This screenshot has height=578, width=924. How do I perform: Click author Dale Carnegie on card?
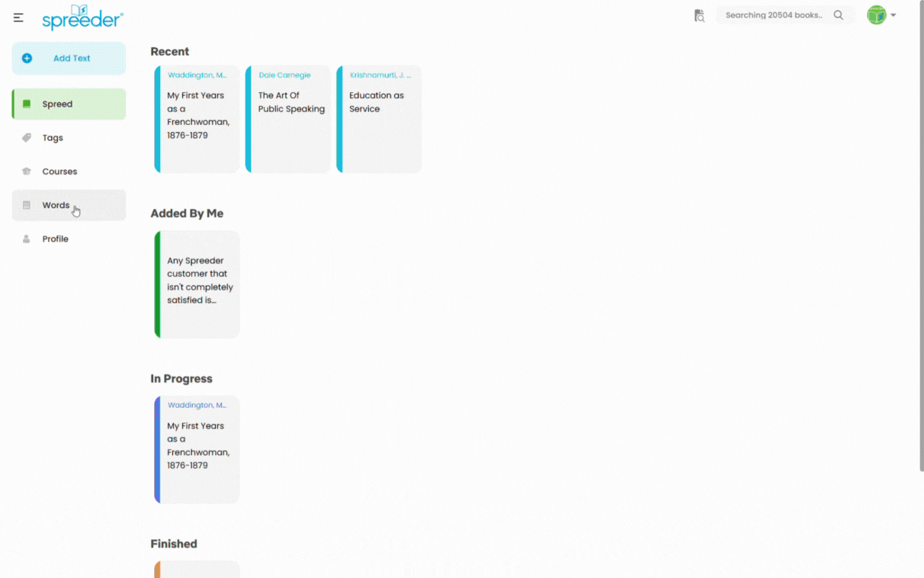[x=284, y=75]
